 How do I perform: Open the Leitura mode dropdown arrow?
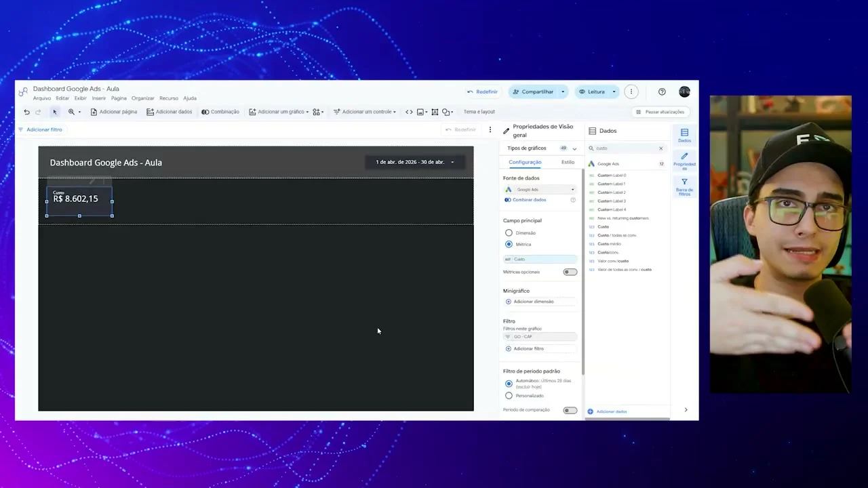point(614,91)
